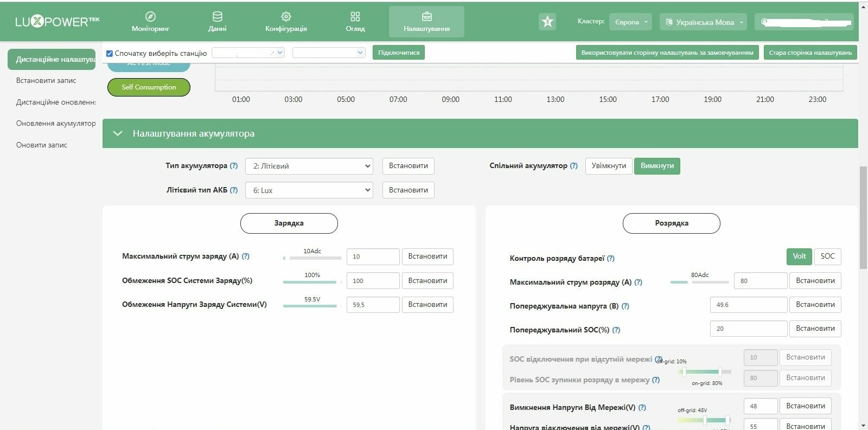Show help for Літієвий тип АКБ
This screenshot has width=868, height=430.
[234, 190]
